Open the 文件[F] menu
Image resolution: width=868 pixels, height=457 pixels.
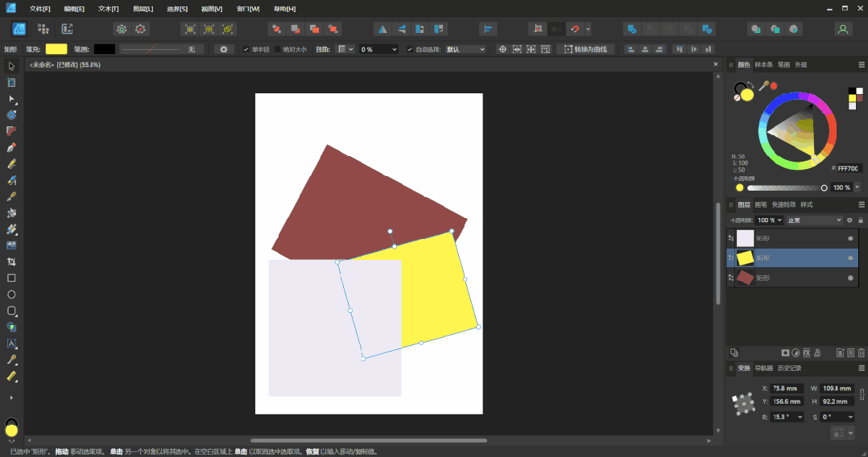point(40,9)
